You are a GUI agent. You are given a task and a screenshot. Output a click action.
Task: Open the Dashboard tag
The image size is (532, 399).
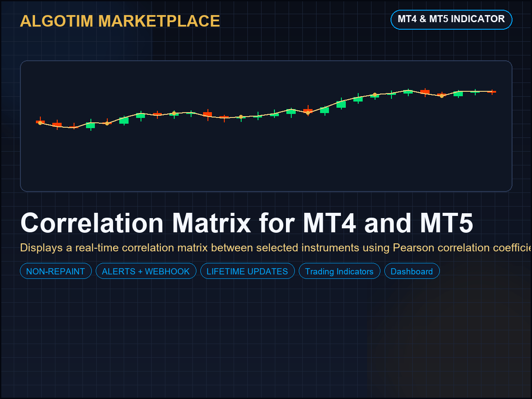tap(412, 271)
